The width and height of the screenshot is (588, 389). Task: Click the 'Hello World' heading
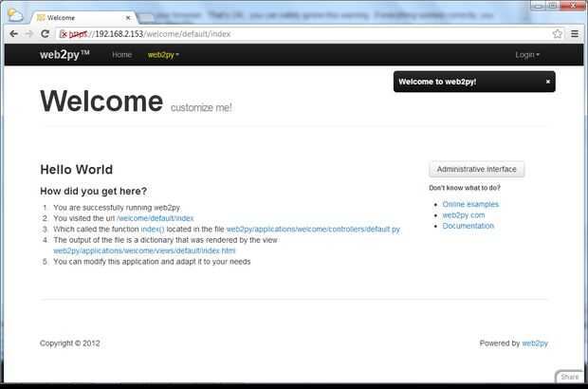point(77,170)
